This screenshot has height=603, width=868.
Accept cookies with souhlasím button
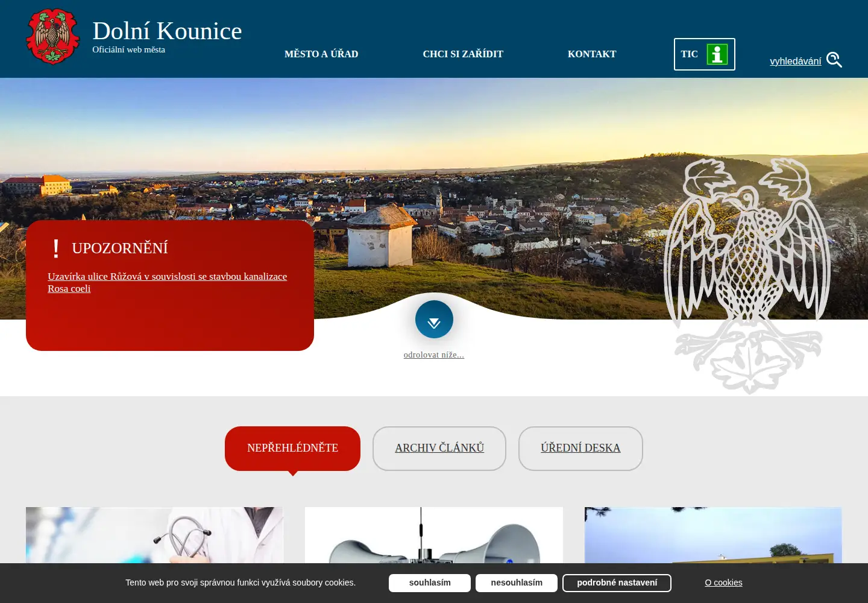(x=430, y=583)
